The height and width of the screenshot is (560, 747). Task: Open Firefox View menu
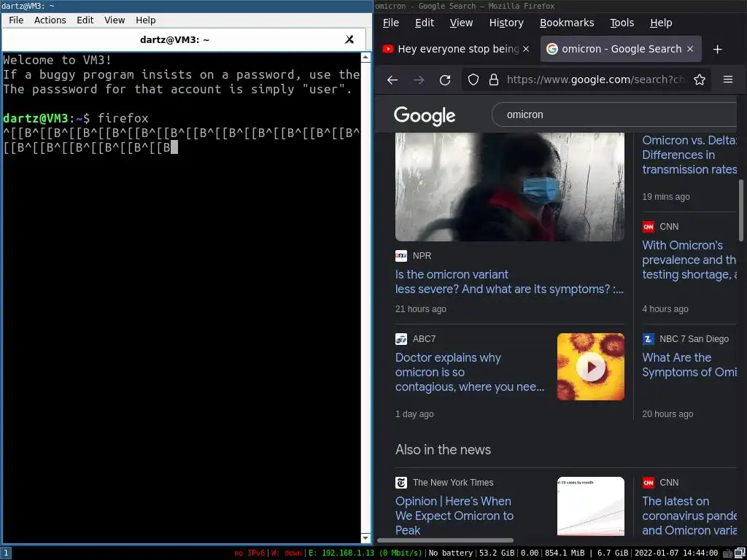click(x=461, y=23)
